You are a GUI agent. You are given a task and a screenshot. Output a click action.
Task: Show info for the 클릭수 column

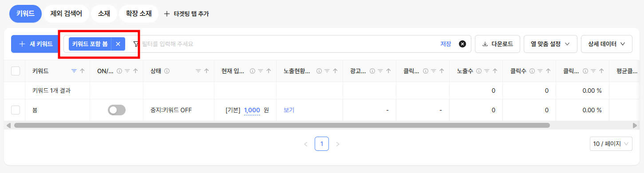pyautogui.click(x=532, y=71)
